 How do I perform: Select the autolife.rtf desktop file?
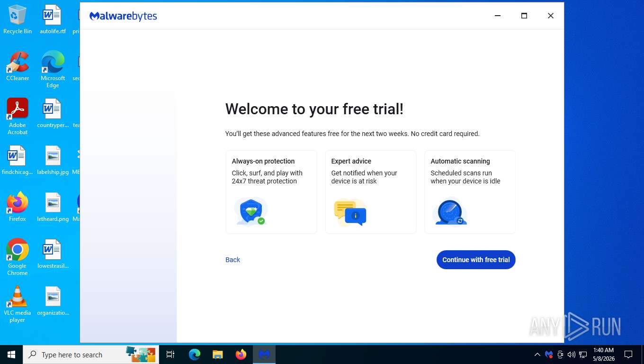[53, 19]
